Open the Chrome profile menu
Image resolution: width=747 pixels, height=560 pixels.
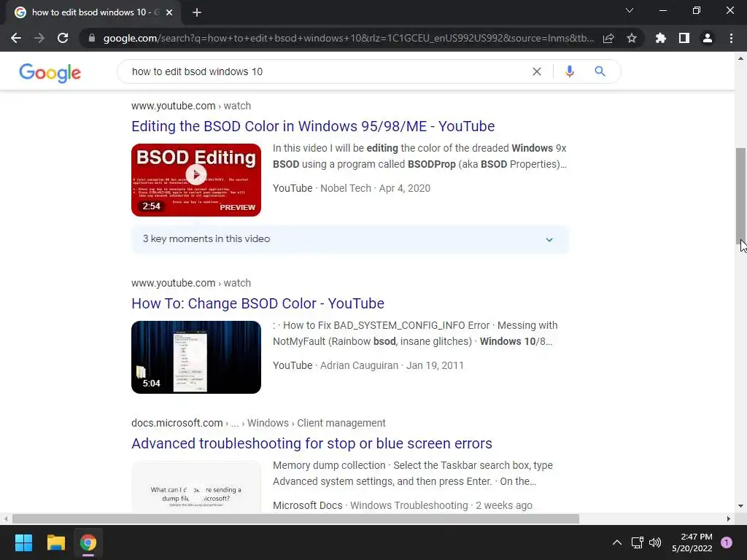[708, 38]
